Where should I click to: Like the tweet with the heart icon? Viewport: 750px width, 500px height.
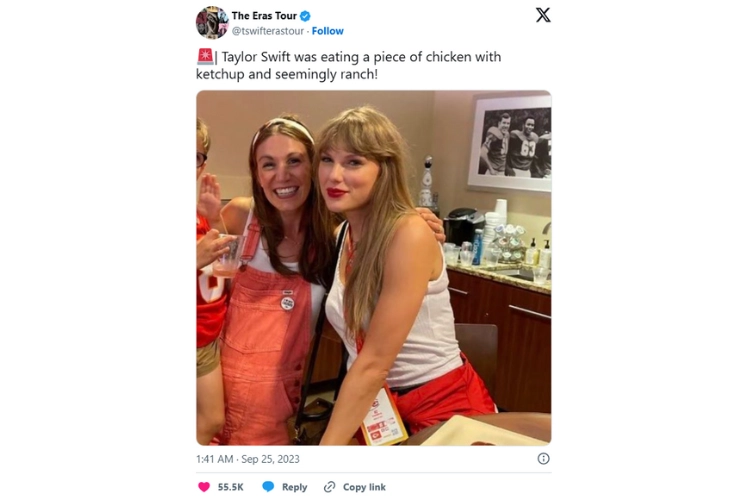click(204, 487)
